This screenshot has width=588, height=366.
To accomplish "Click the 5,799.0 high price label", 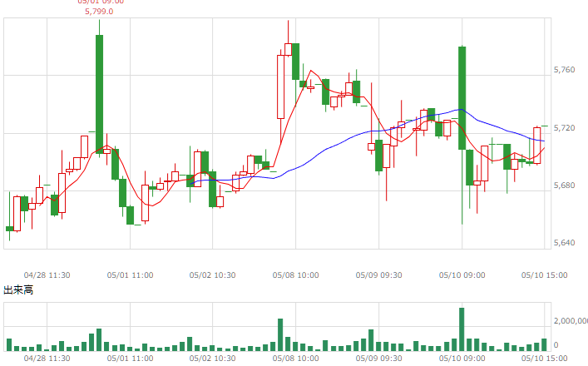I will (99, 12).
